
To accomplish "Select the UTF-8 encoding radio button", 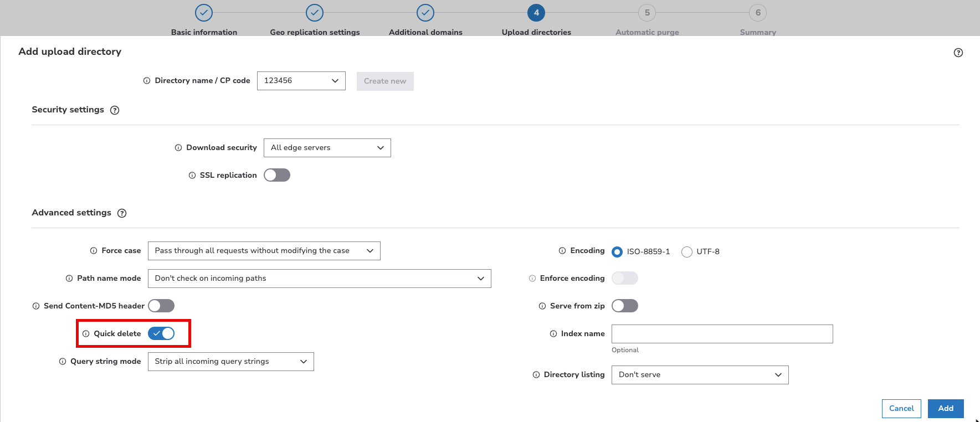I will 687,252.
